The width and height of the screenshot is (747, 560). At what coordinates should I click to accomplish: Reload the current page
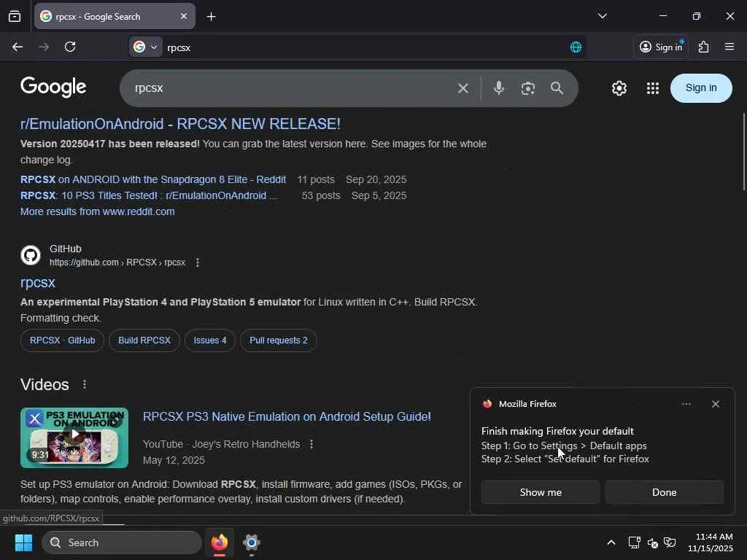70,47
